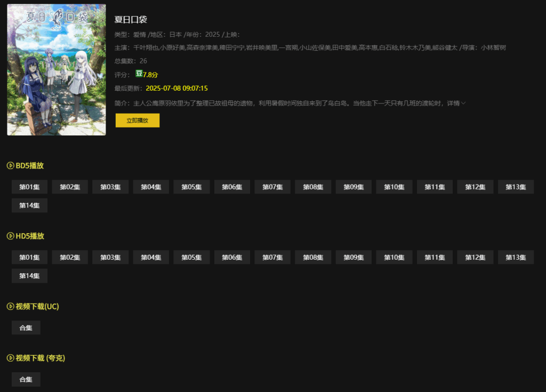Click the update time 2025-07-08 09:07:15

click(176, 88)
